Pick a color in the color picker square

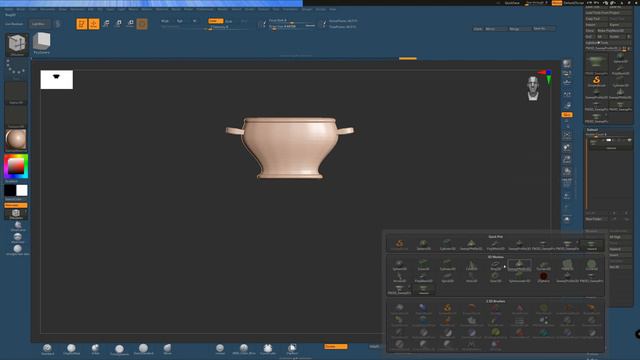(x=16, y=167)
